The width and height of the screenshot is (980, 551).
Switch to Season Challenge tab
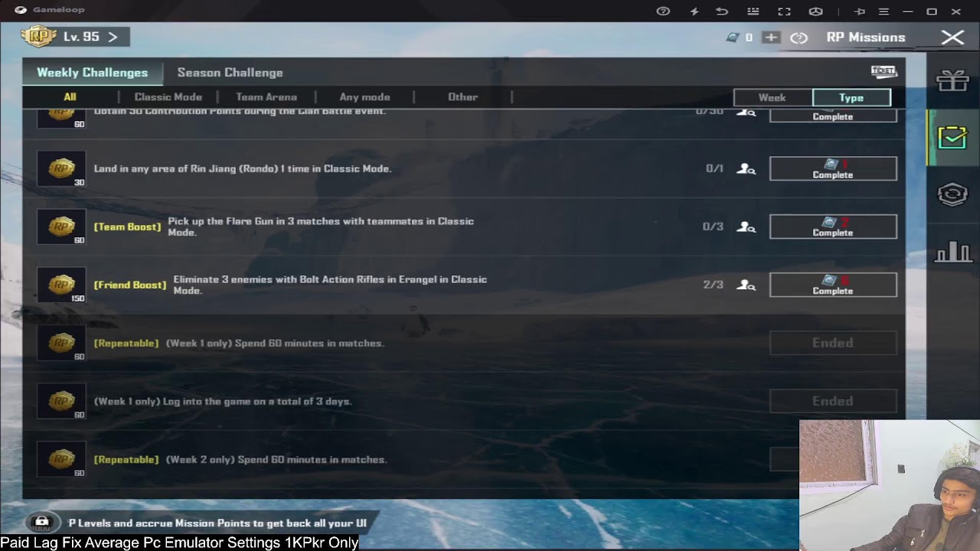tap(230, 73)
